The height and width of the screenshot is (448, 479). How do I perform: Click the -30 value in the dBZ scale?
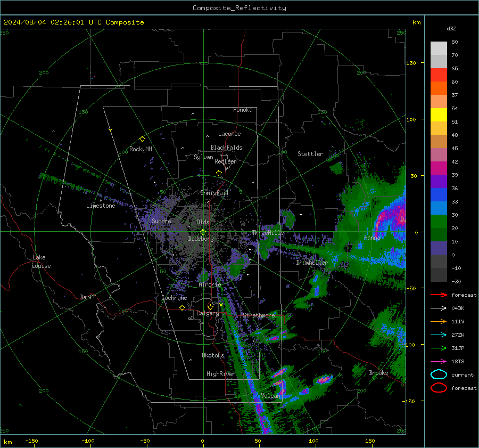coord(456,281)
